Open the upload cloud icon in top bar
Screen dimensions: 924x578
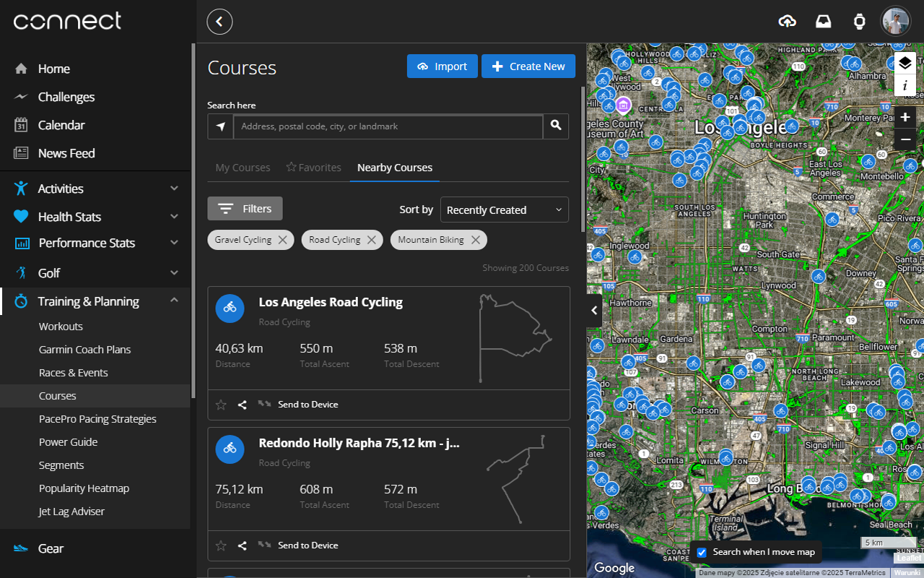788,22
